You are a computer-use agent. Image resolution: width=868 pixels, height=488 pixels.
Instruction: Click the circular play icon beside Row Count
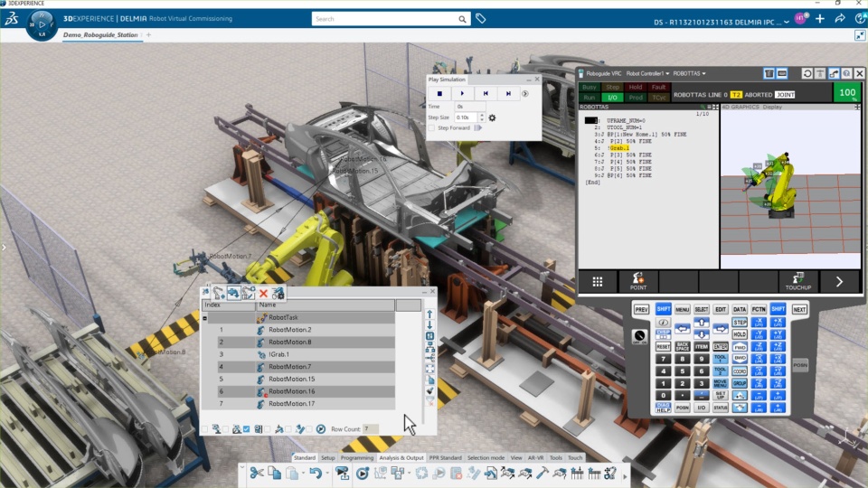321,428
